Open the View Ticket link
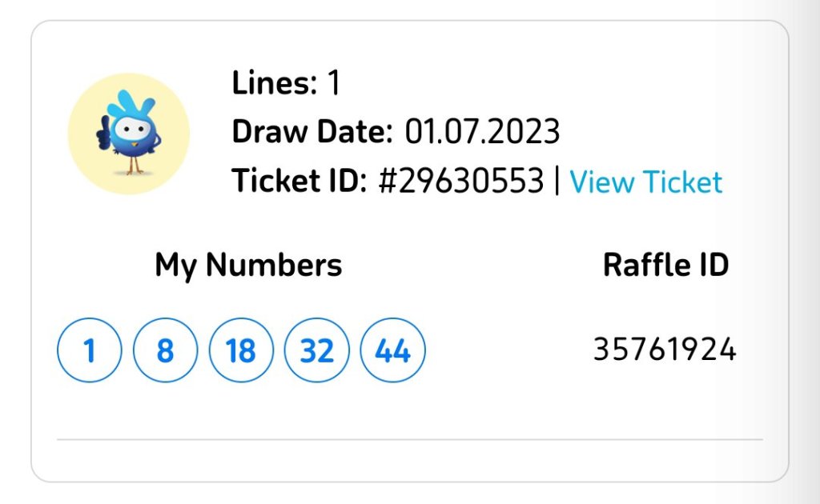820x504 pixels. coord(645,182)
